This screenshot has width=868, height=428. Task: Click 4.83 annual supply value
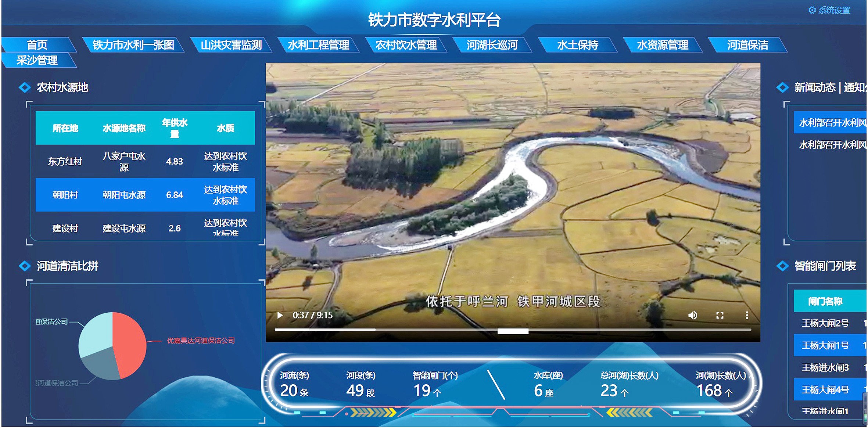tap(174, 161)
